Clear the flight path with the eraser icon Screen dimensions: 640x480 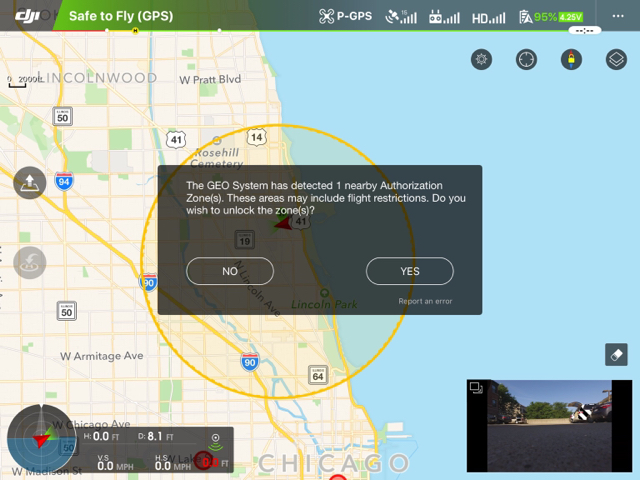pyautogui.click(x=616, y=355)
